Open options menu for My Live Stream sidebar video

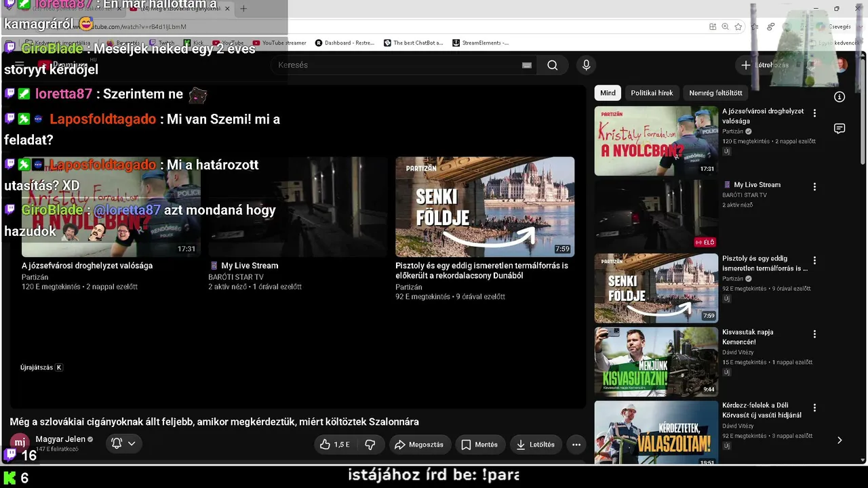(814, 186)
